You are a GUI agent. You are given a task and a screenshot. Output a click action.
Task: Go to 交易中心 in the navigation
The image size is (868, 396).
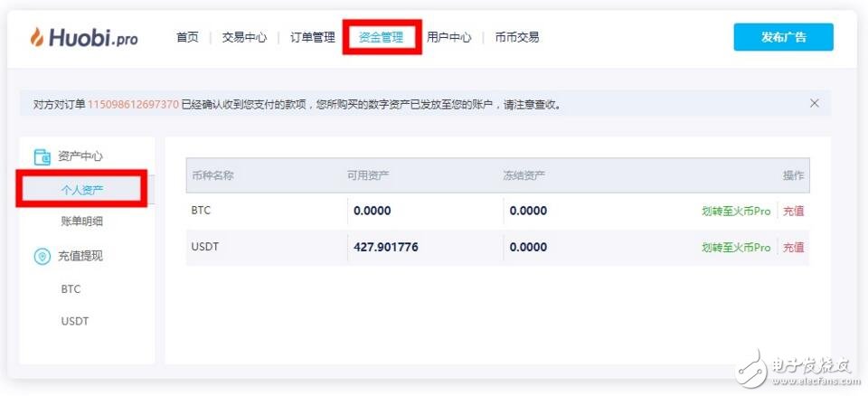click(x=244, y=37)
